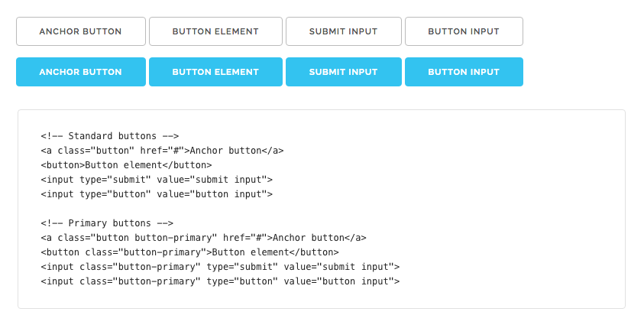Click the class="button" anchor code line
The image size is (644, 328).
pos(162,151)
